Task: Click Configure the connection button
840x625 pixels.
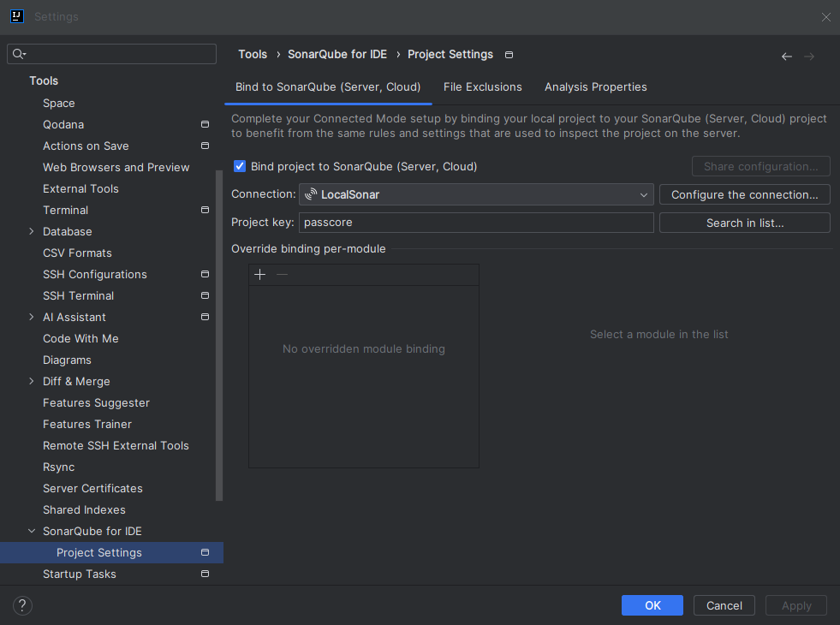Action: pyautogui.click(x=745, y=194)
